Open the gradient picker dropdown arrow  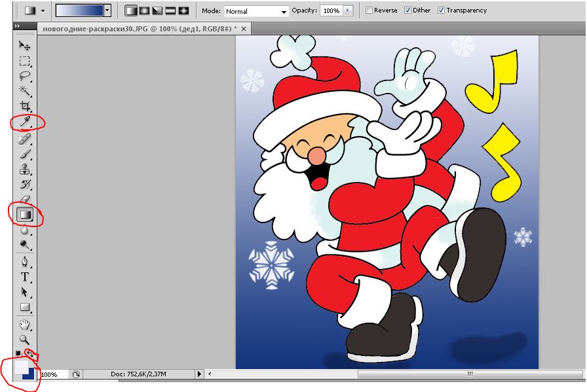click(107, 10)
